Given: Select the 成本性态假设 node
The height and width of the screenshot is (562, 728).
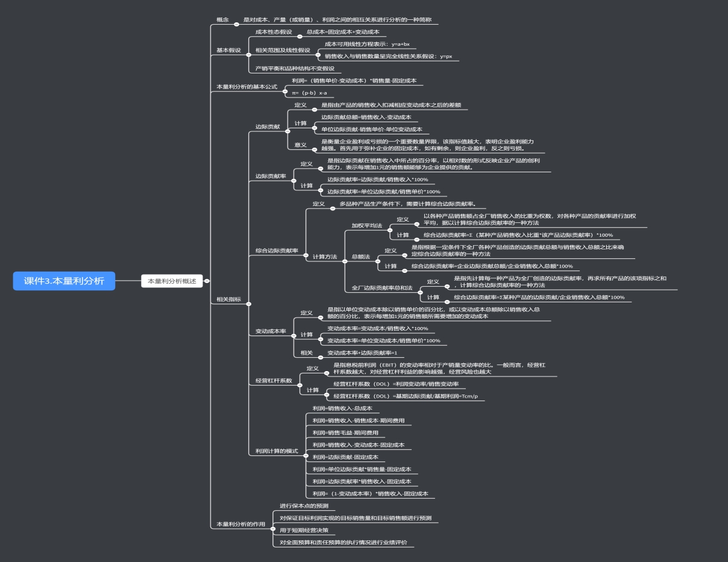Looking at the screenshot, I should (x=274, y=32).
